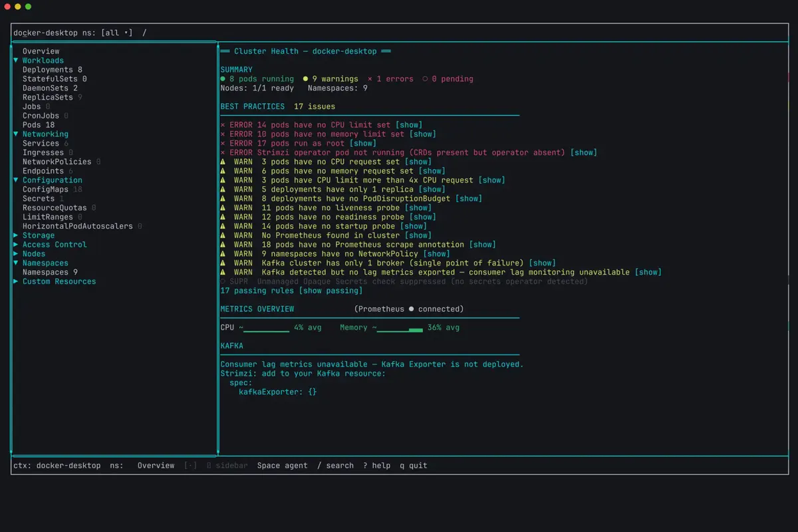Click error icon on CPU limit row

coord(223,125)
